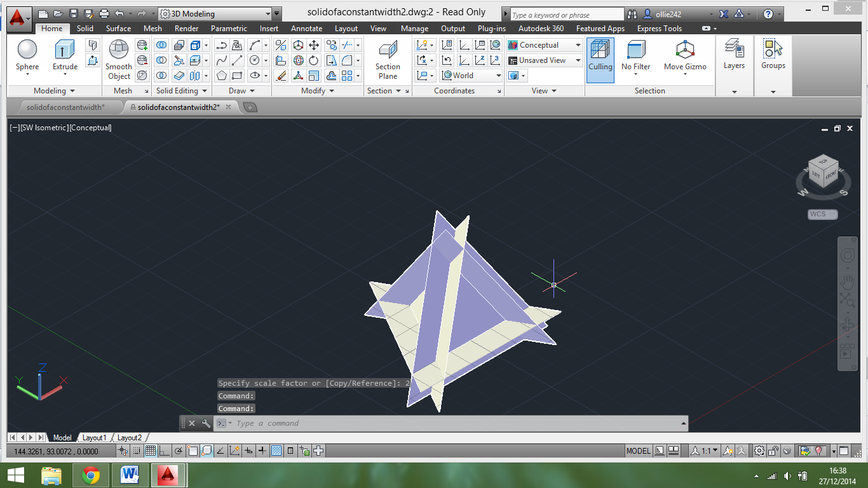Click the Erase tool icon
868x488 pixels.
(281, 76)
